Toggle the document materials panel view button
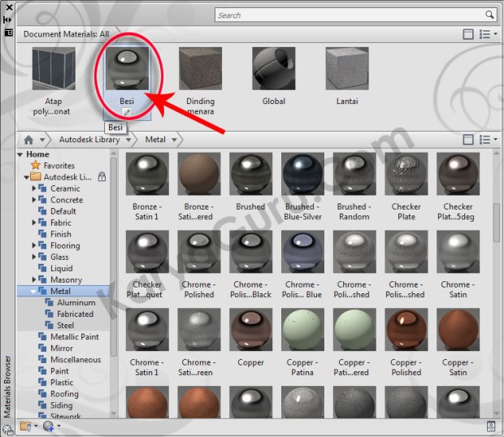504x437 pixels. click(468, 34)
